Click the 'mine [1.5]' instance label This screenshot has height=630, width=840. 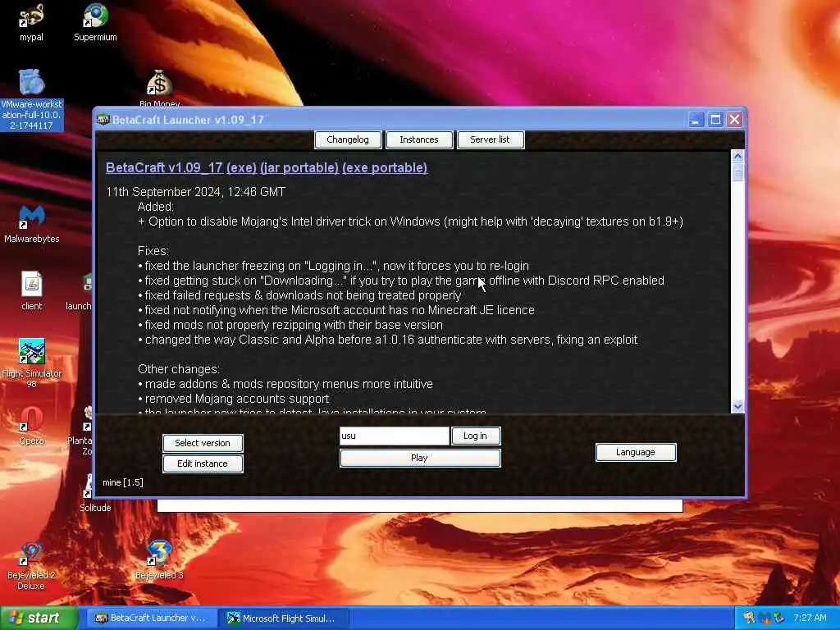tap(123, 482)
